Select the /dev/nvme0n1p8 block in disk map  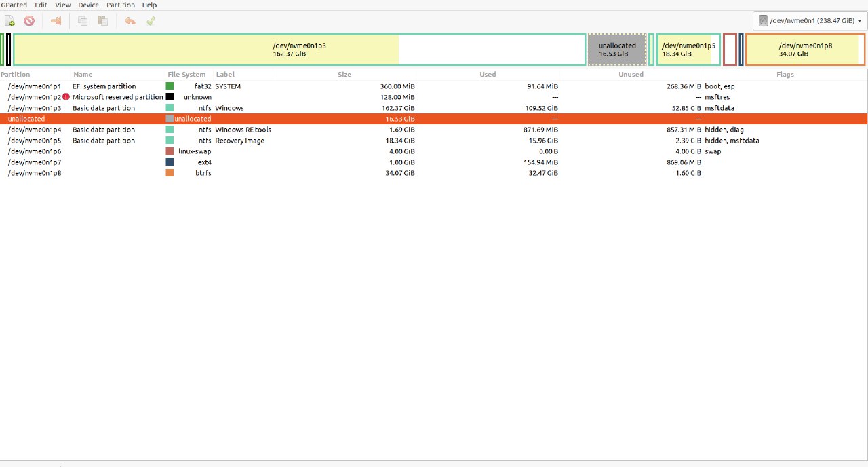pos(805,50)
